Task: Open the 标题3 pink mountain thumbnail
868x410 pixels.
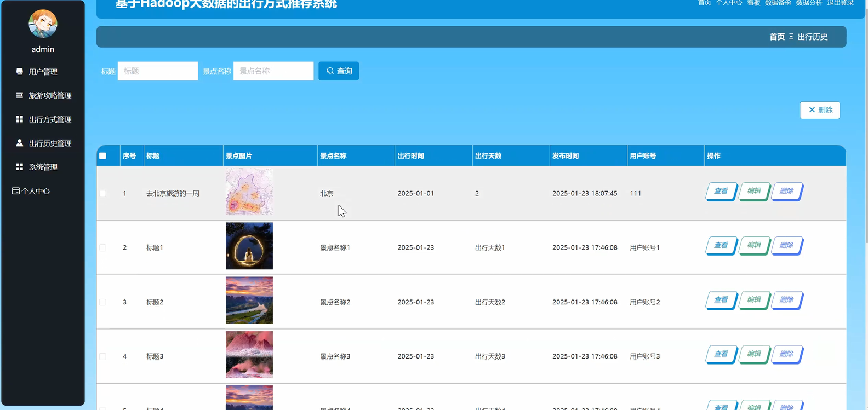Action: click(x=249, y=354)
